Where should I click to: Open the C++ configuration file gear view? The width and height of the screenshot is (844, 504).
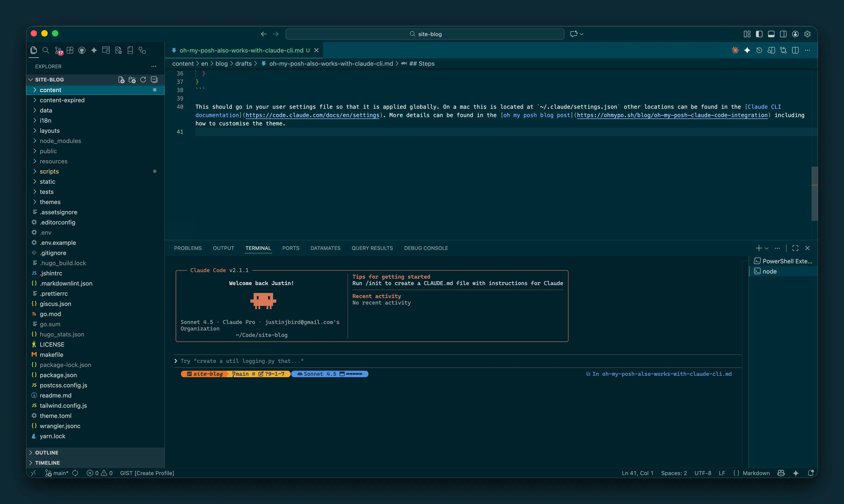(118, 50)
